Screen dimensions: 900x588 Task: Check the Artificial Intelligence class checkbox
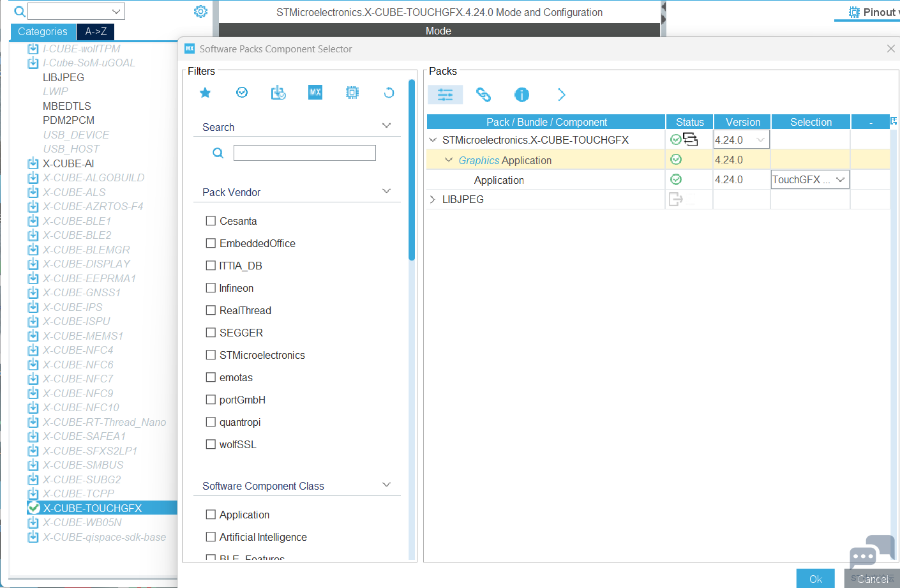211,537
